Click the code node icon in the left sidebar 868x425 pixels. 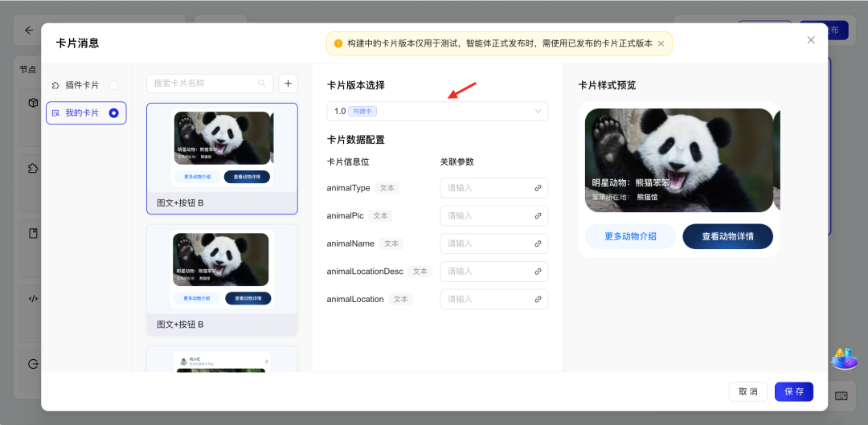pyautogui.click(x=33, y=299)
